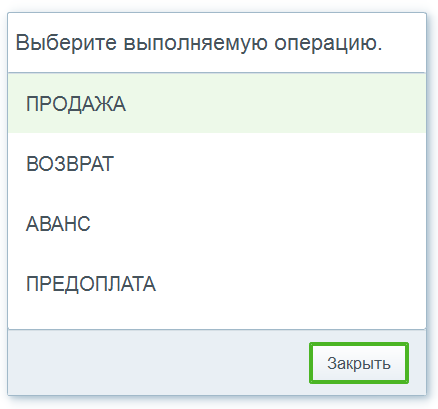
Task: Close the operation selection dialog
Action: pyautogui.click(x=359, y=363)
